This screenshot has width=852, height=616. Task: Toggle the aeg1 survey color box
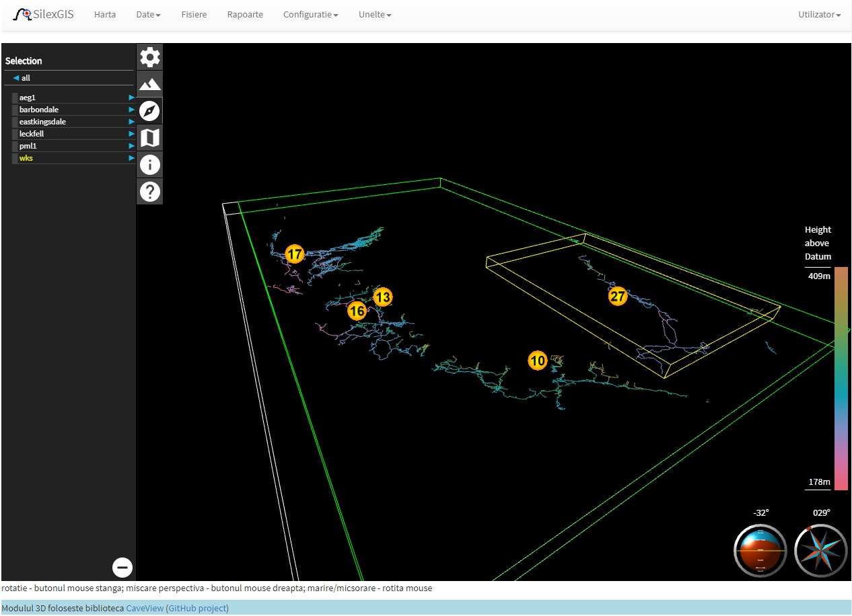[15, 98]
